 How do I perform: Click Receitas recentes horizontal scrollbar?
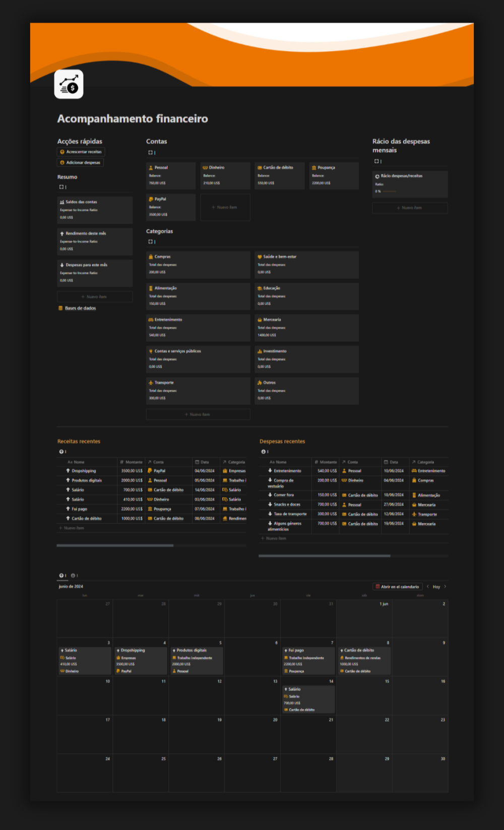(x=115, y=545)
